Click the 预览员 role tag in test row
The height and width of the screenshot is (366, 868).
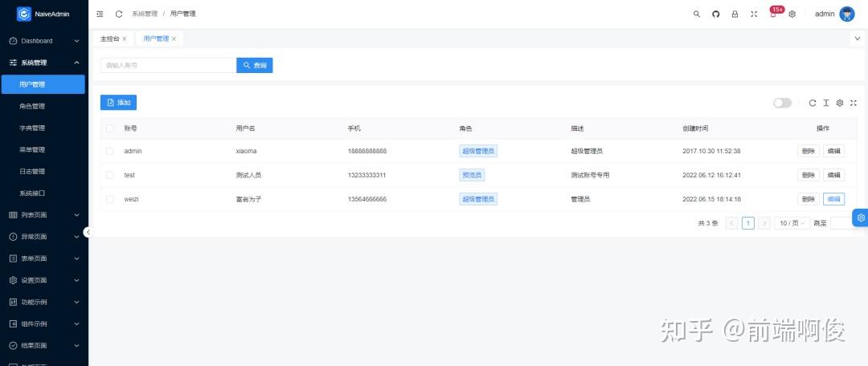(x=472, y=175)
